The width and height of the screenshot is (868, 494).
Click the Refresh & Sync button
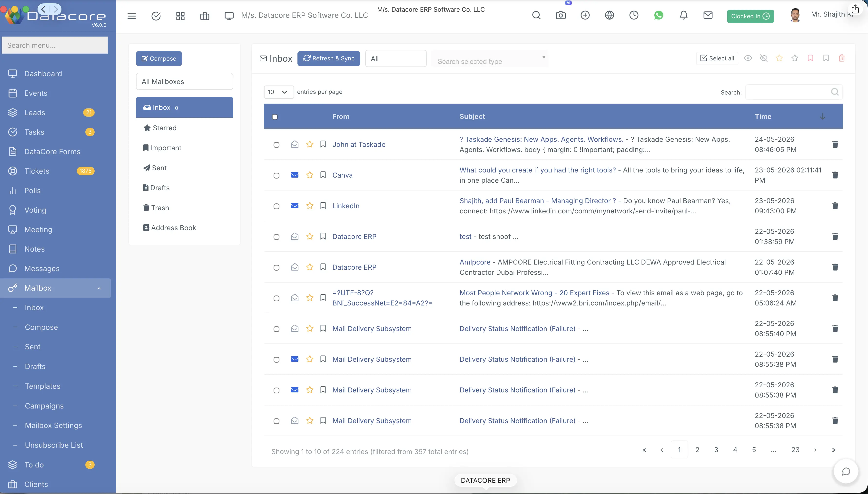tap(329, 58)
